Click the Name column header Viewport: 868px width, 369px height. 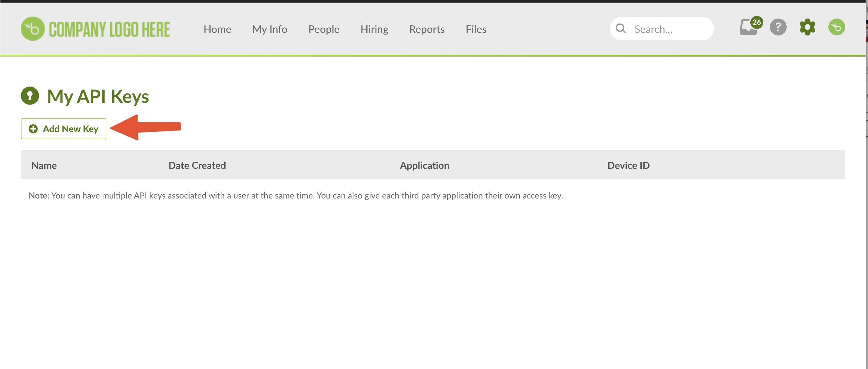(44, 165)
